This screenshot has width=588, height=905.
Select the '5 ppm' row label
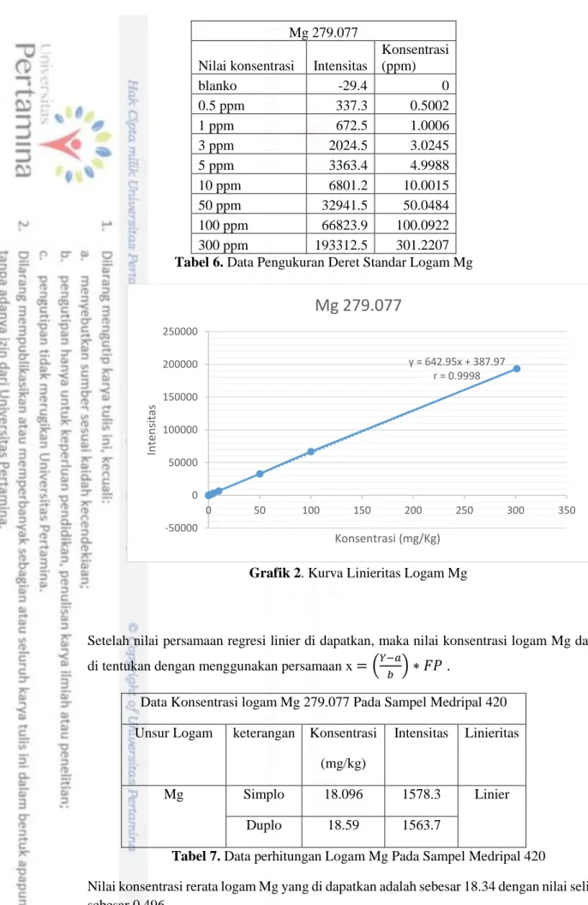[x=216, y=166]
